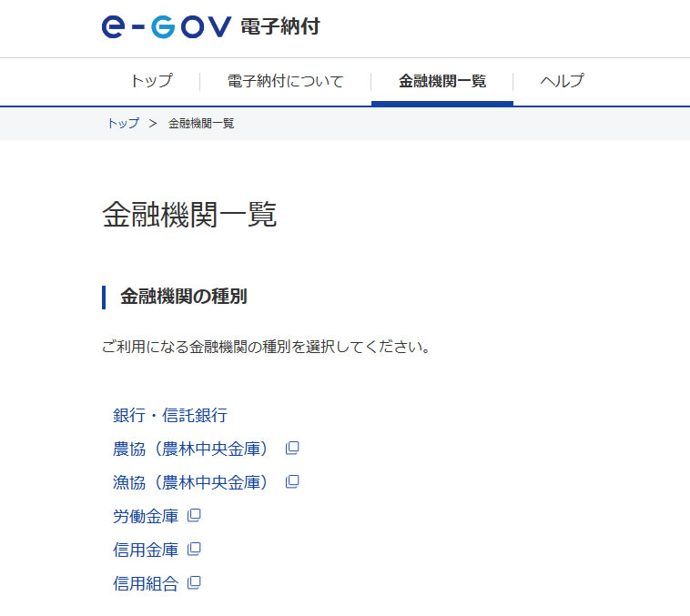Open the ヘルプ navigation tab
The image size is (690, 616).
tap(562, 81)
